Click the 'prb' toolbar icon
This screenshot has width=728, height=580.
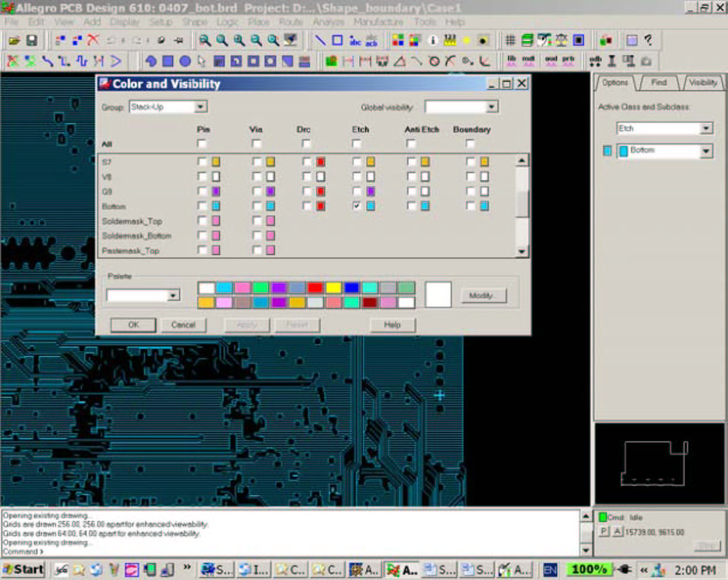568,61
